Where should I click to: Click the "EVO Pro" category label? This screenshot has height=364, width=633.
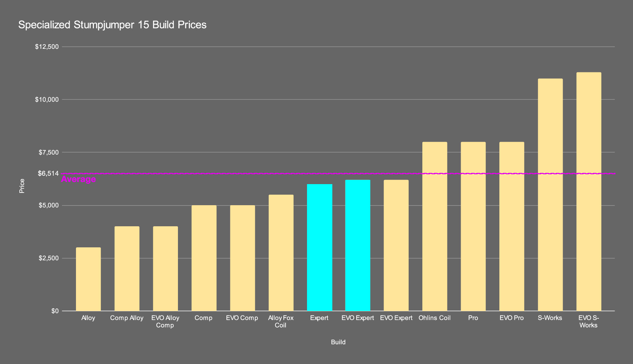pos(511,318)
